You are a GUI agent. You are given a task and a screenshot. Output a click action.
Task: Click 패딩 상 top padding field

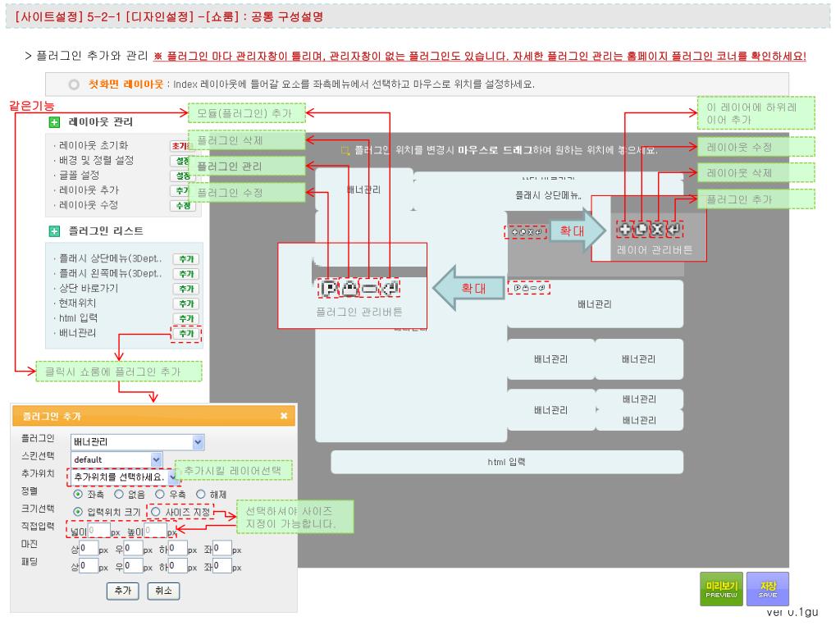click(89, 566)
